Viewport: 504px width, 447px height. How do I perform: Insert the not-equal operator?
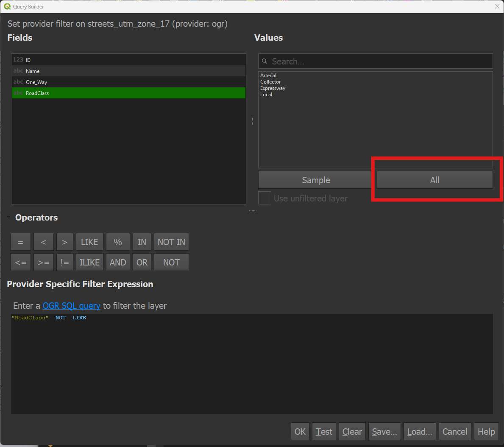click(x=64, y=263)
